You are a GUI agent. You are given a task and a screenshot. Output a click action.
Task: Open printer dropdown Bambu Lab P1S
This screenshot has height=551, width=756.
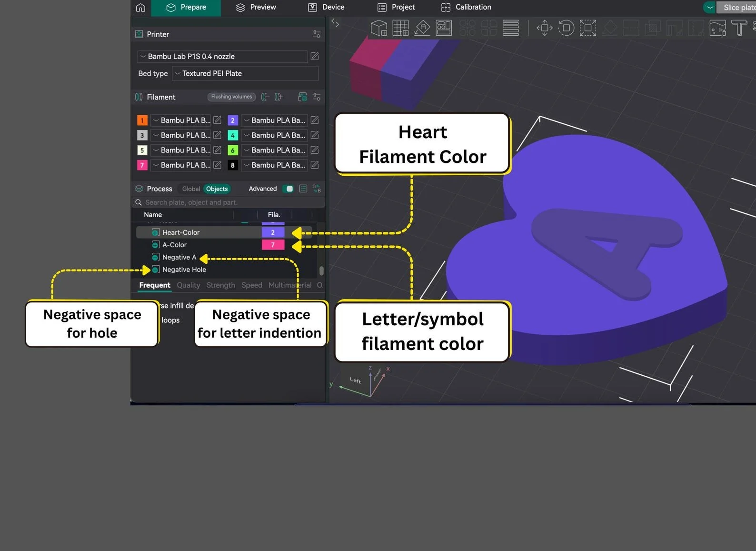[x=222, y=57]
